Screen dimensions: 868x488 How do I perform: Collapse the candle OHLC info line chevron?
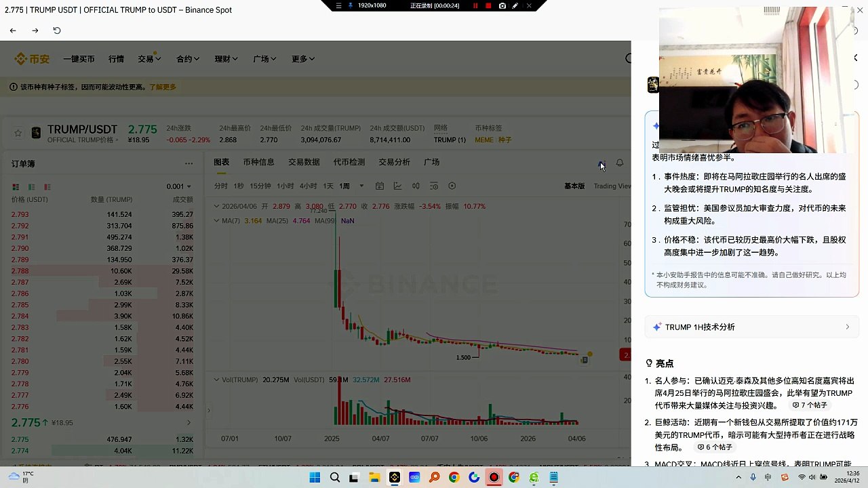pos(216,206)
